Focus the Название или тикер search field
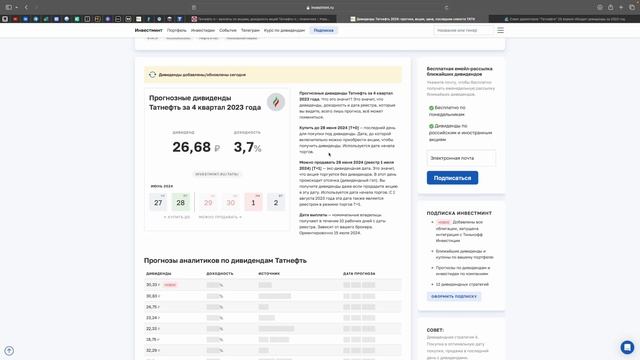Image resolution: width=640 pixels, height=360 pixels. coord(464,30)
